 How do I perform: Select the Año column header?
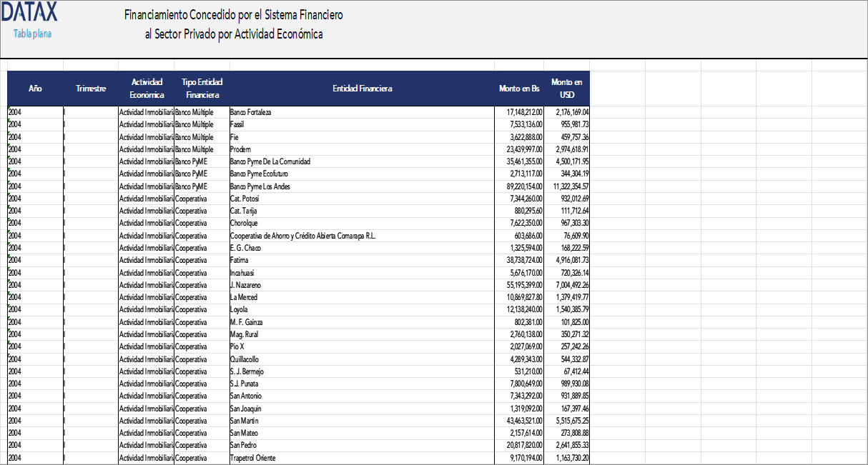35,89
